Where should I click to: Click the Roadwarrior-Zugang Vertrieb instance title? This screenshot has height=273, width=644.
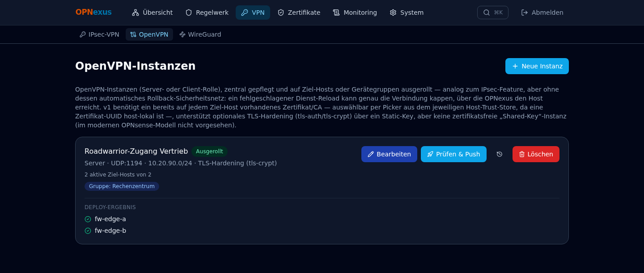point(136,151)
